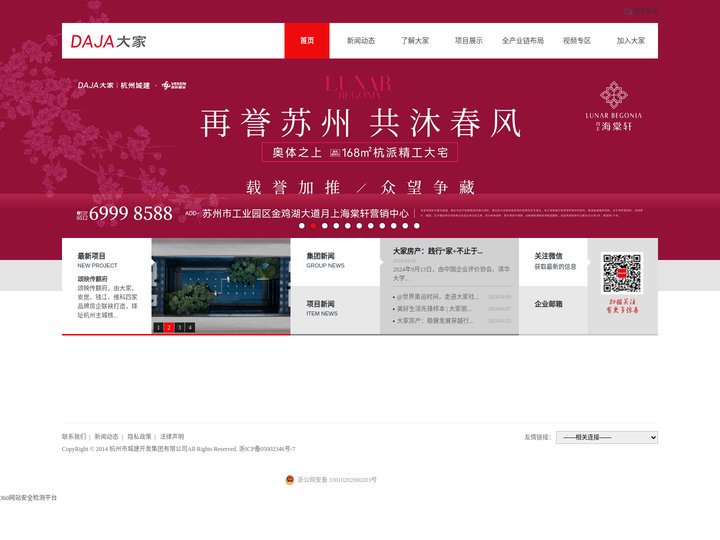Click the icon link above the navigation bar

(x=640, y=11)
